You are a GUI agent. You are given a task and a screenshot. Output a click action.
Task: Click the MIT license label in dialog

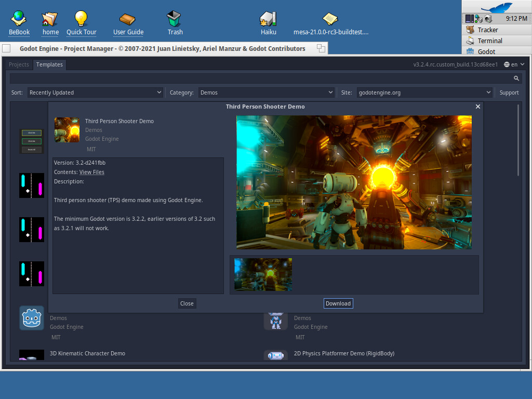[91, 149]
